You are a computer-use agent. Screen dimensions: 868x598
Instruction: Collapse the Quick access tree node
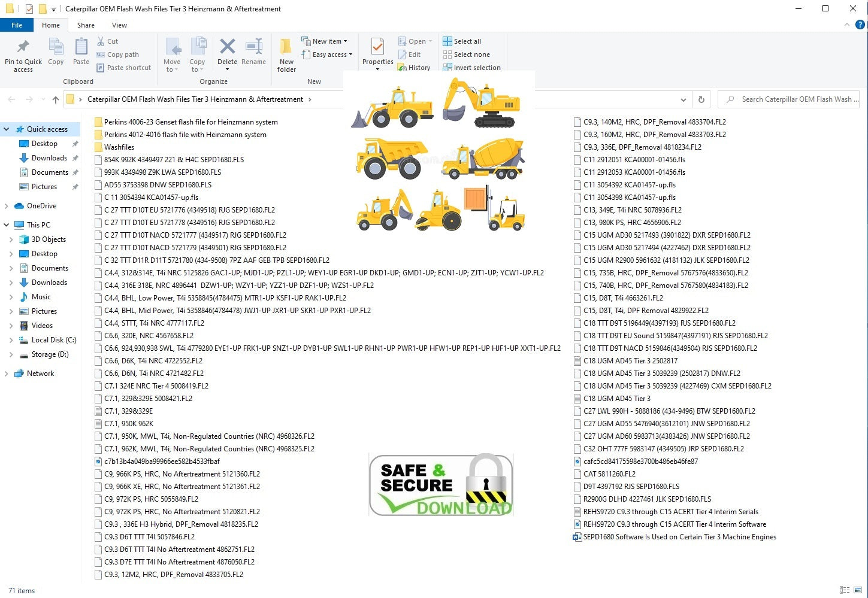click(x=7, y=129)
